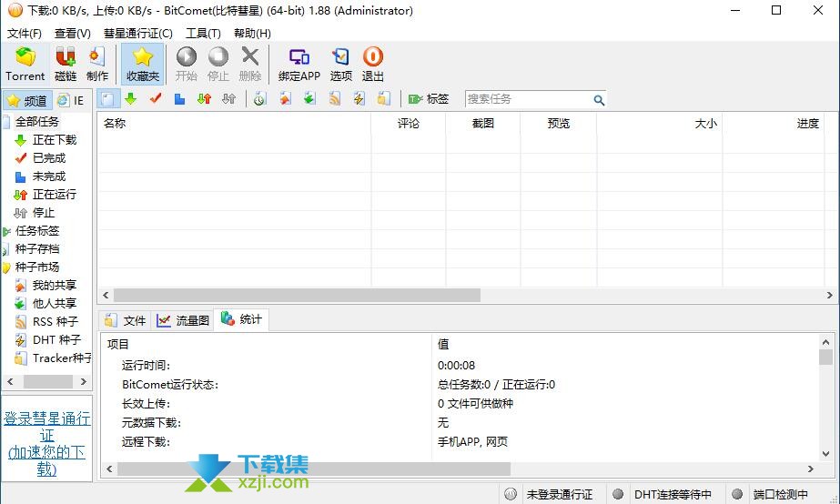The image size is (840, 504).
Task: Open the 查看(V) menu
Action: pos(72,34)
